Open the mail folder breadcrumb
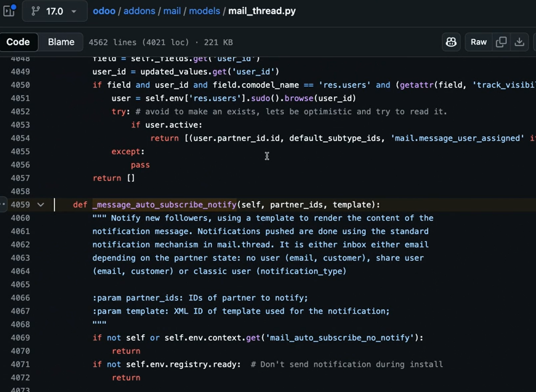 click(x=172, y=11)
